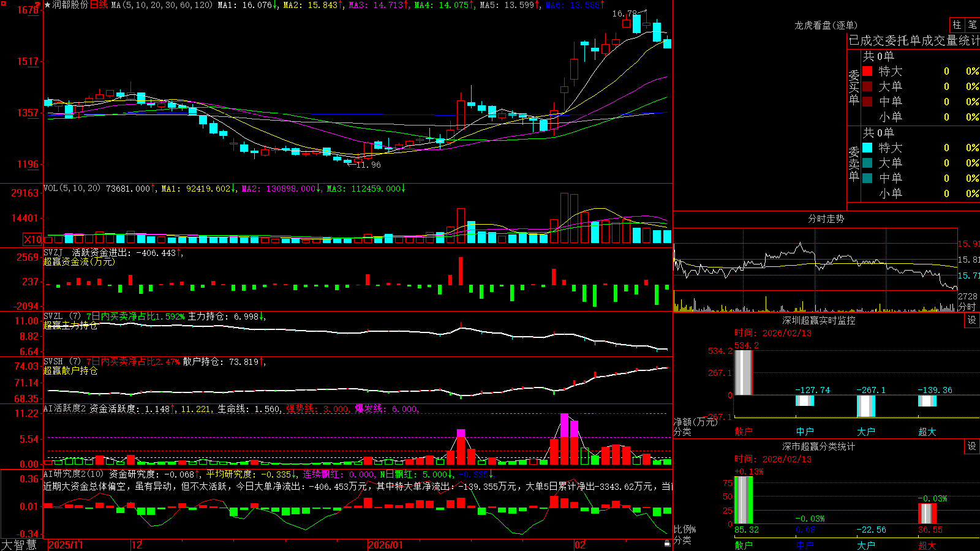The width and height of the screenshot is (980, 551).
Task: Click the MA3: 14.713 value
Action: 379,5
